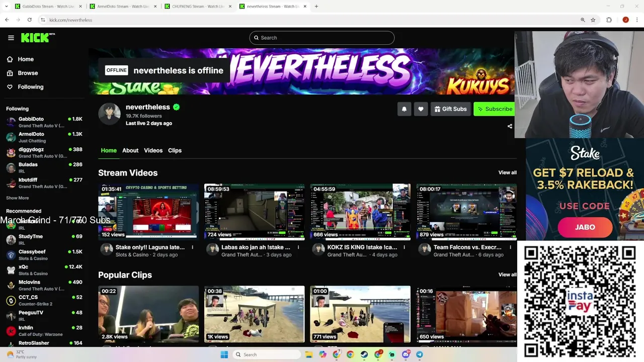Open Chrome's three-dot menu
This screenshot has height=362, width=644.
coord(637,20)
